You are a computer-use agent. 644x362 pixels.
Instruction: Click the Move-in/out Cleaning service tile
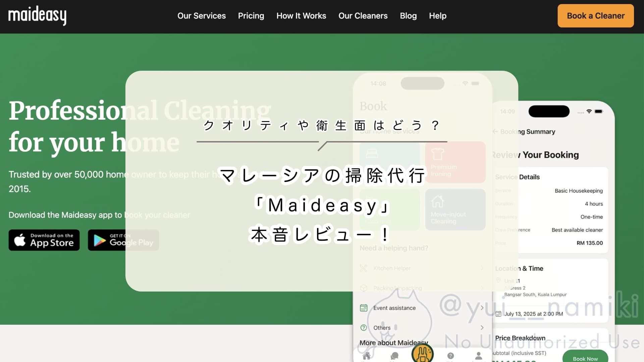pos(455,209)
